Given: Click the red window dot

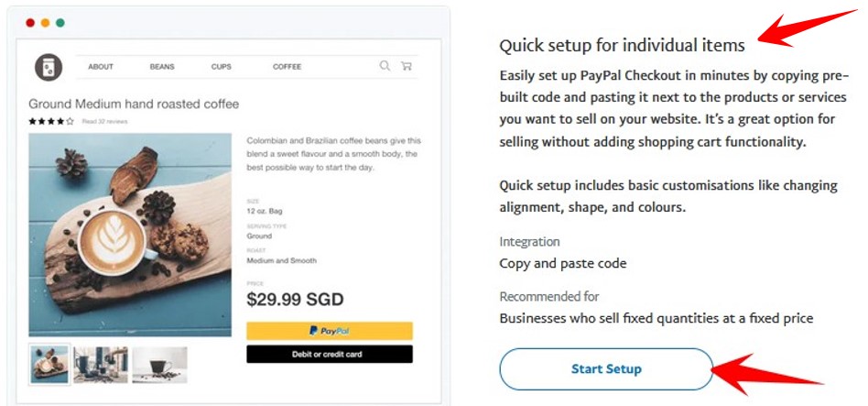Looking at the screenshot, I should coord(30,23).
